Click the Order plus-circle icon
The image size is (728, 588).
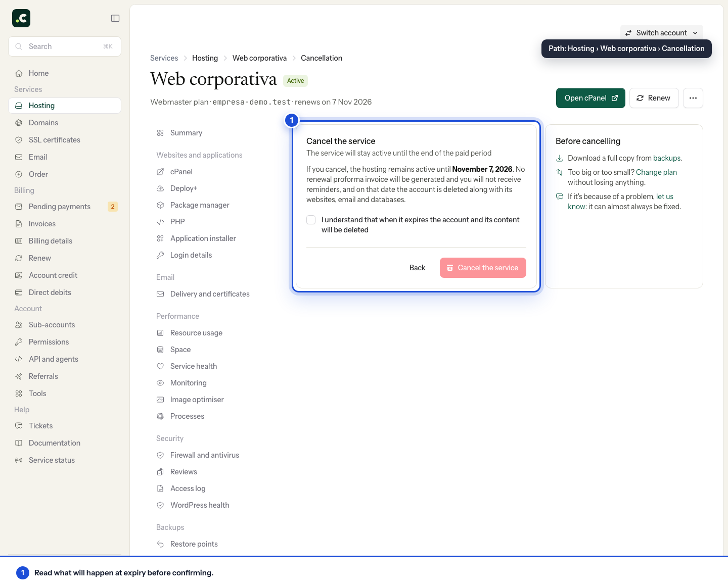tap(19, 174)
